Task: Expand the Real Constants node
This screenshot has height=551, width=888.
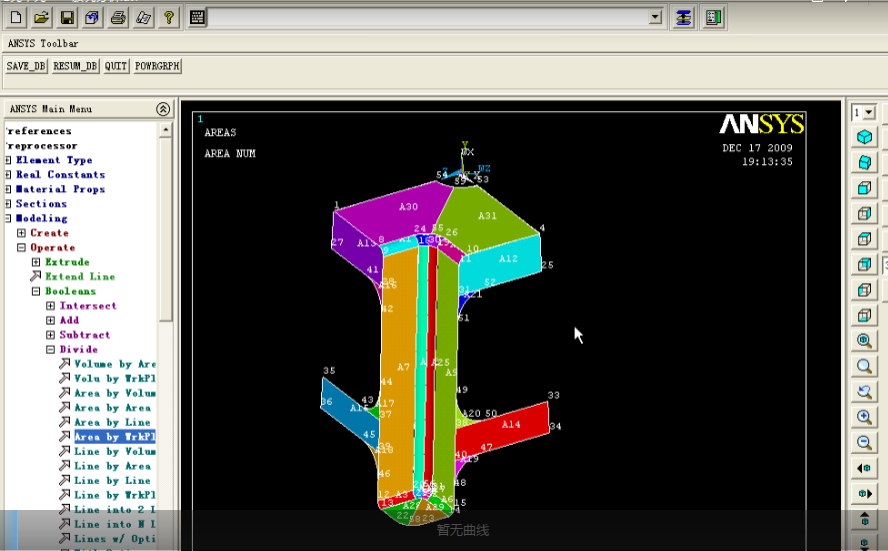Action: (x=8, y=174)
